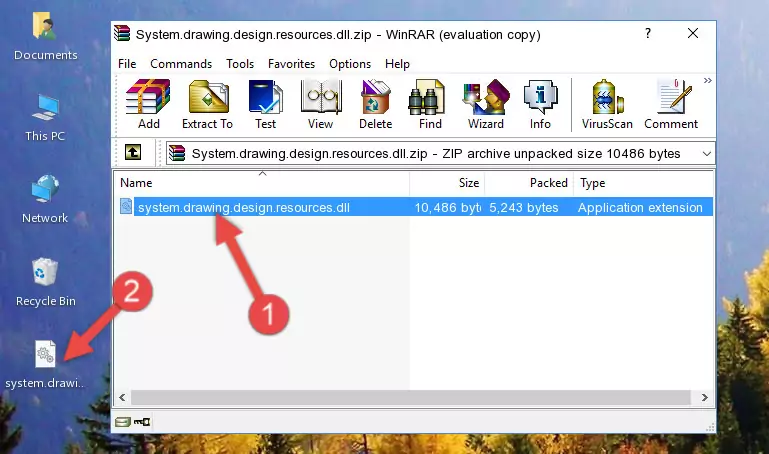Image resolution: width=769 pixels, height=454 pixels.
Task: Go up one folder level
Action: [x=133, y=152]
